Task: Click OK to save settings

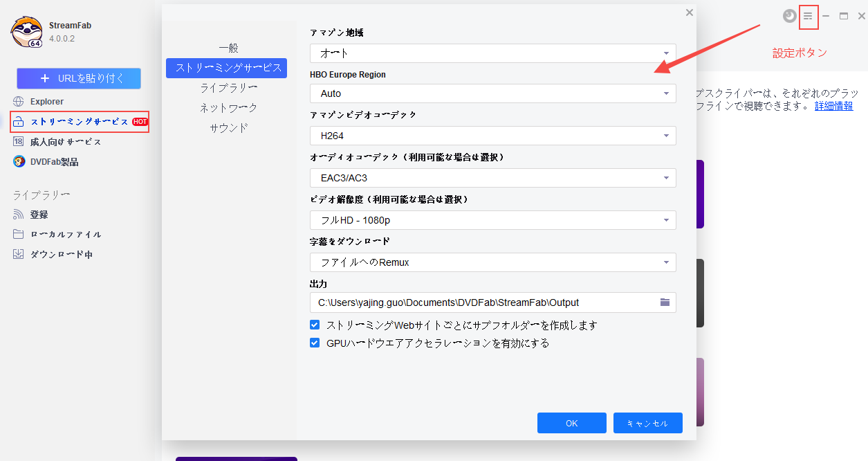Action: tap(572, 423)
